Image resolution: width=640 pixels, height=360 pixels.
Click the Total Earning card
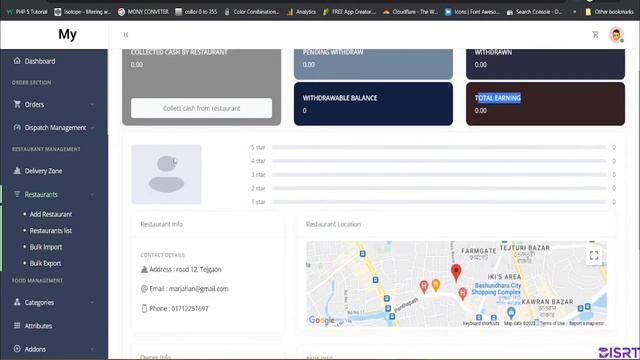(545, 104)
